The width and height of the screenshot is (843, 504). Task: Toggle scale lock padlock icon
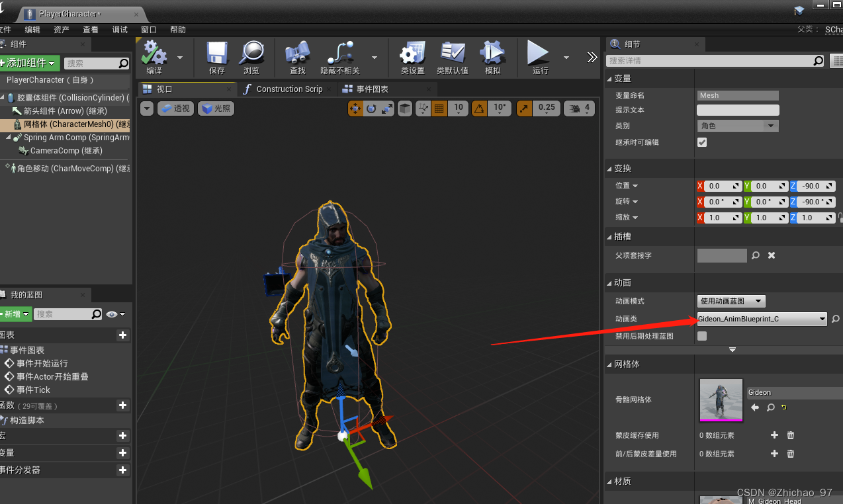(x=840, y=217)
